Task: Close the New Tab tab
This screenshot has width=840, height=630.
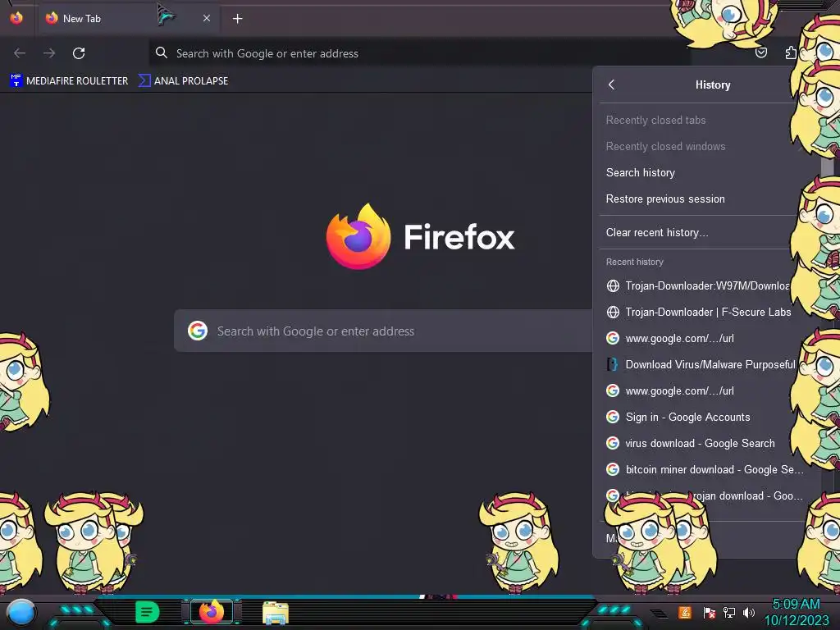Action: click(206, 18)
